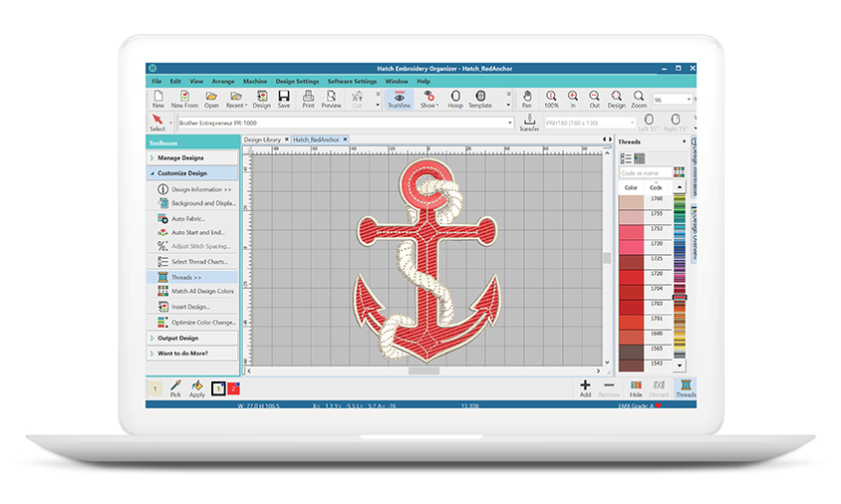The height and width of the screenshot is (504, 841).
Task: Open the Machine menu
Action: pos(255,82)
